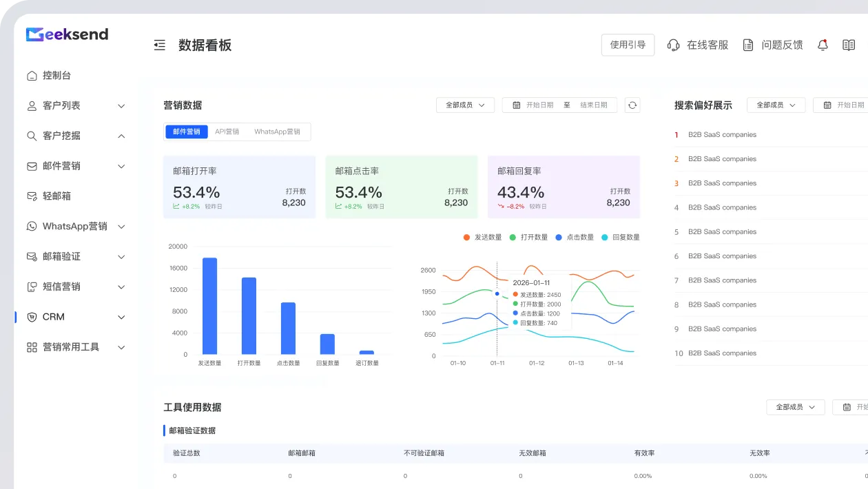Collapse the 客户挖掘 menu chevron
The width and height of the screenshot is (868, 489).
121,136
